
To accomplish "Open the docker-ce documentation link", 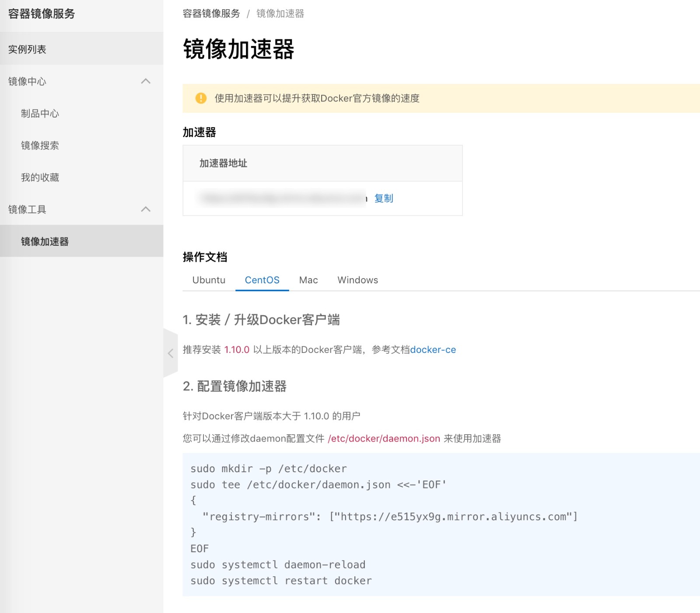I will coord(433,350).
